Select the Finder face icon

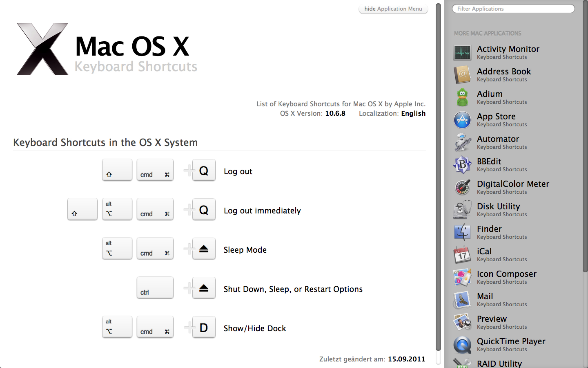(x=462, y=232)
